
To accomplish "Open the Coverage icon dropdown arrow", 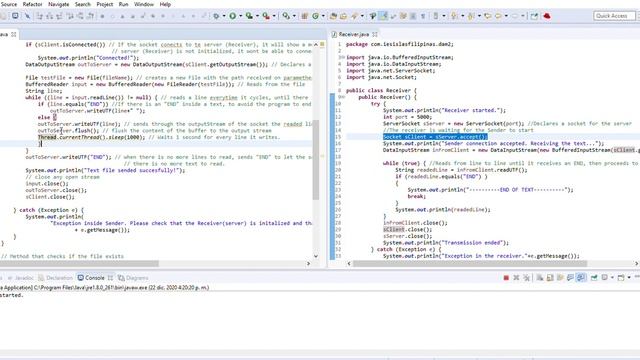I will click(x=257, y=16).
